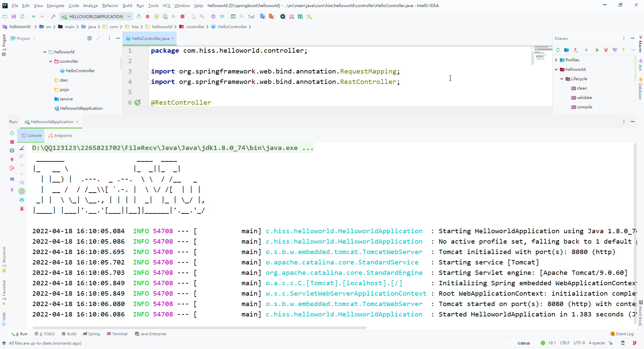Click the Translate icon in main toolbar
This screenshot has width=644, height=349.
[263, 16]
